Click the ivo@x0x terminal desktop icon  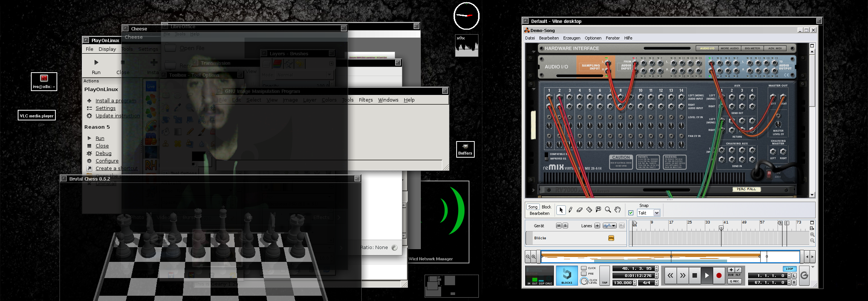(x=44, y=82)
